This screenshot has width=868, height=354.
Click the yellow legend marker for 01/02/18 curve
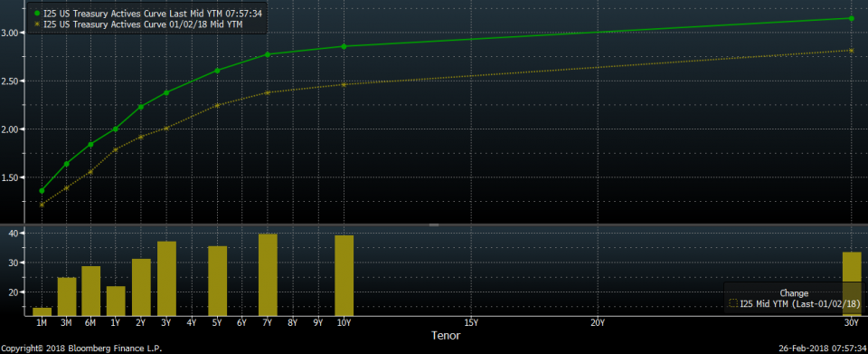[37, 24]
